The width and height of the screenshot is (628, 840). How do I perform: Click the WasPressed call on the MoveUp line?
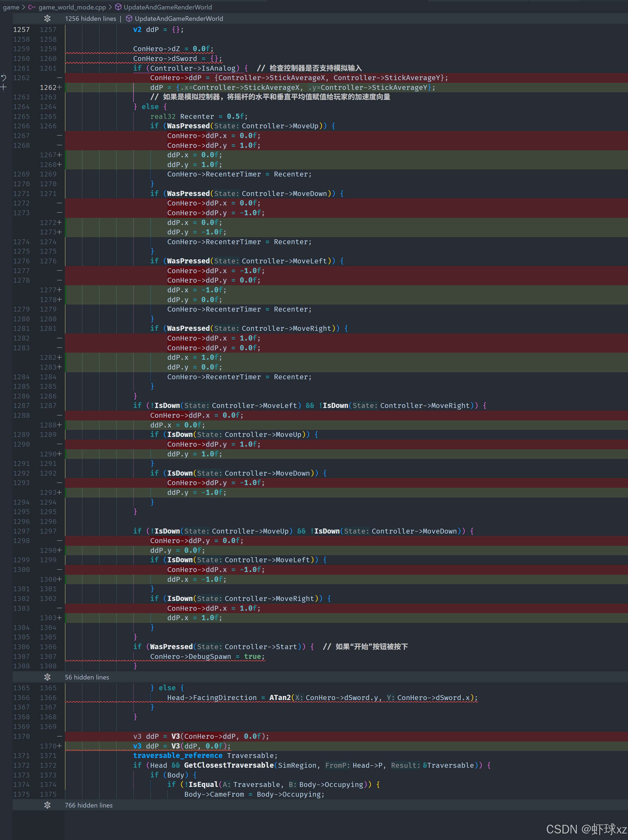(188, 126)
